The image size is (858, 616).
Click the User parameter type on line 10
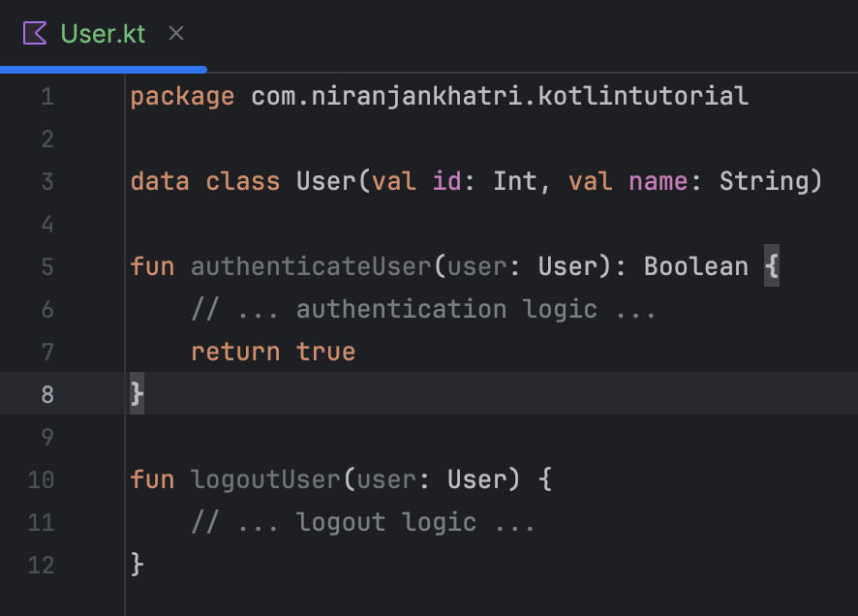(x=474, y=479)
